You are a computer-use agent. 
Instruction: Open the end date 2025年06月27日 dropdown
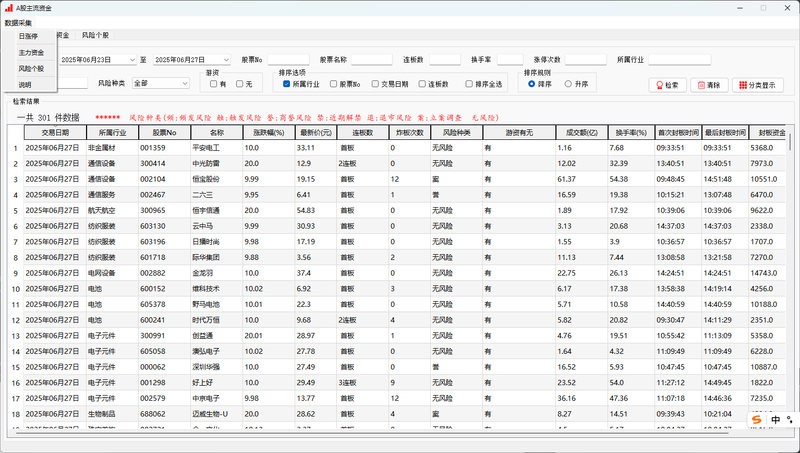[226, 60]
